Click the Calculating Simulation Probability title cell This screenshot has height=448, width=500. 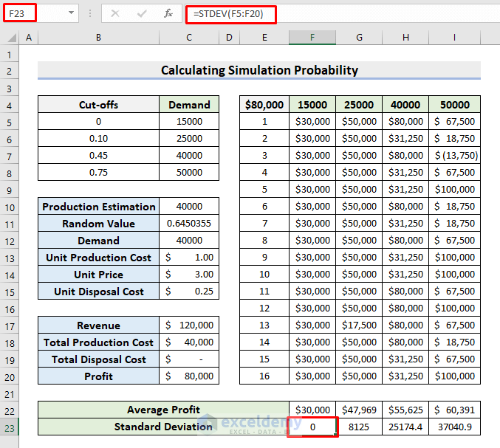pyautogui.click(x=258, y=70)
